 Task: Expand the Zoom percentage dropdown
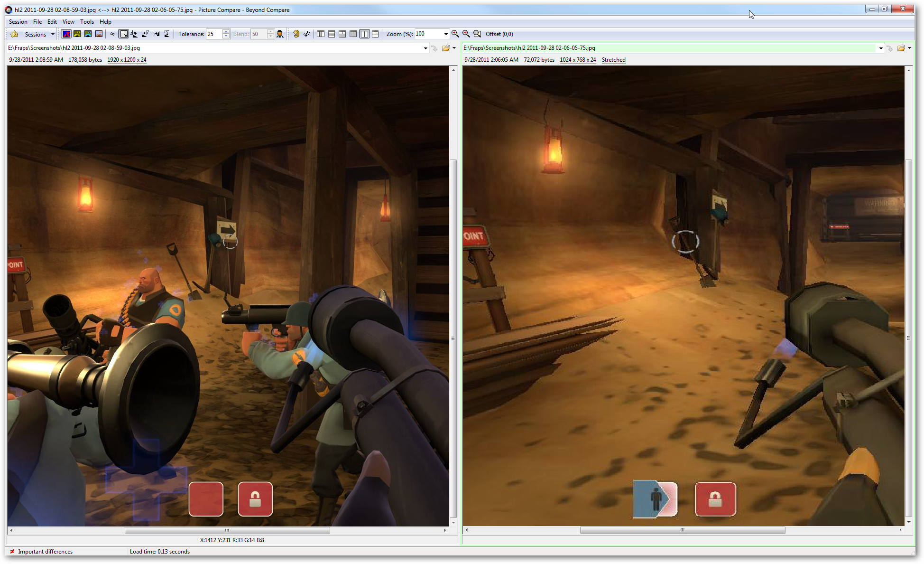pos(445,34)
